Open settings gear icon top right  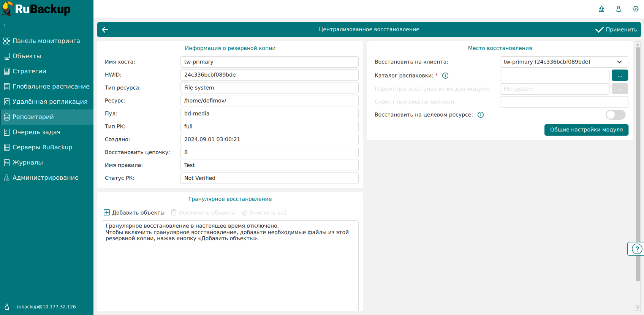pyautogui.click(x=635, y=9)
